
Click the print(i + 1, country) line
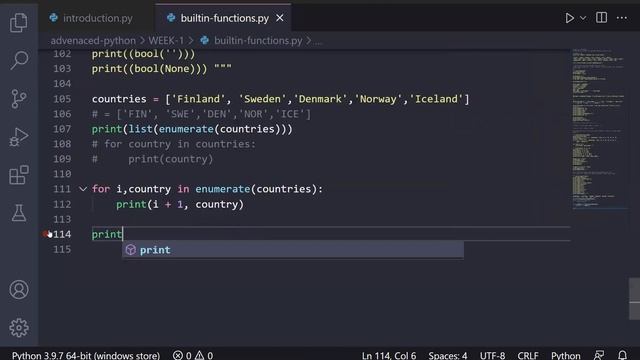180,204
